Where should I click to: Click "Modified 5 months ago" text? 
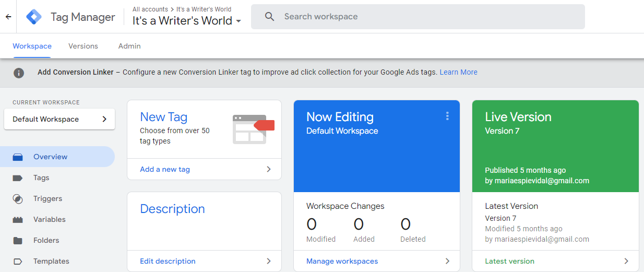523,229
